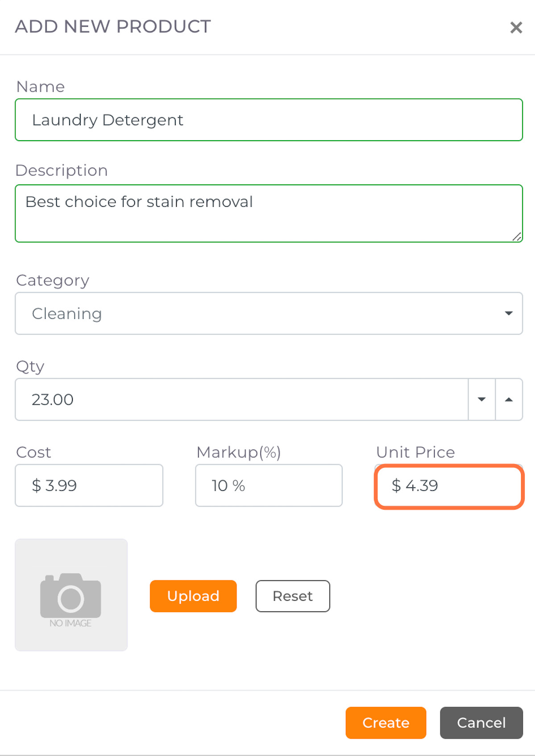Screen dimensions: 535x756
Task: Click into the Description text area
Action: tap(269, 213)
